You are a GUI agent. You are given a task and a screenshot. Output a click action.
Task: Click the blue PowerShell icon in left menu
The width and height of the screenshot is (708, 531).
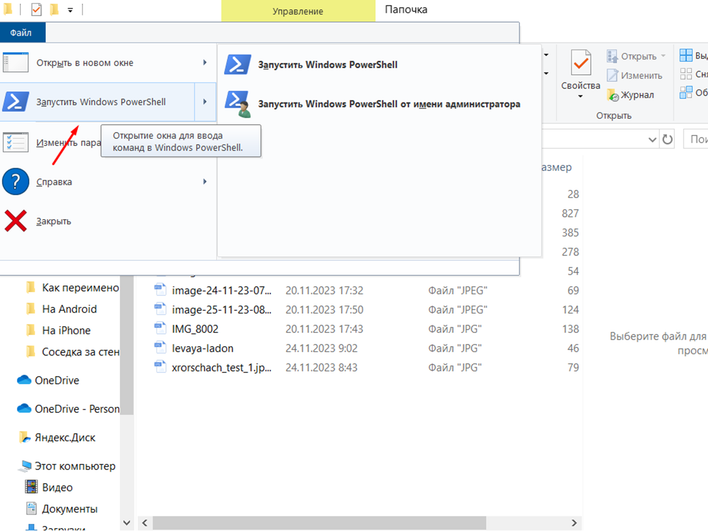point(16,102)
